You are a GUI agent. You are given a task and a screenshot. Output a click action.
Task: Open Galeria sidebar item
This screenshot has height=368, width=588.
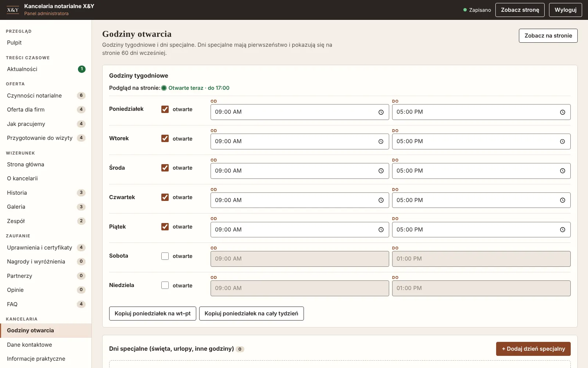tap(46, 207)
